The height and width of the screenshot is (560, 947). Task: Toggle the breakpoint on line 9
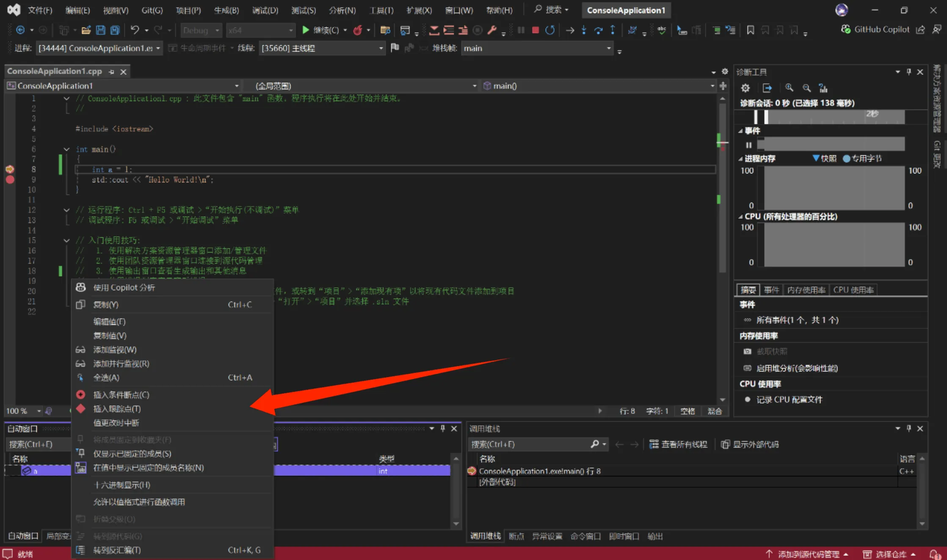(10, 179)
